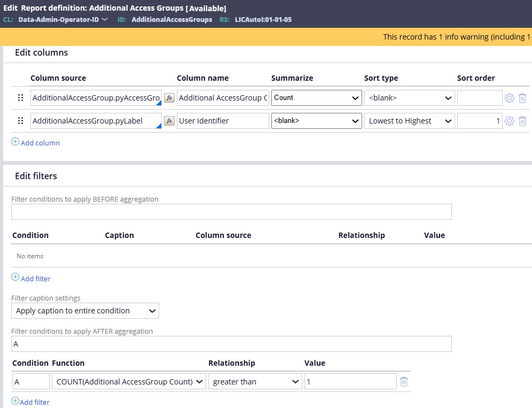Screen dimensions: 532x408
Task: Remove the COUNT aggregation filter condition
Action: click(403, 381)
